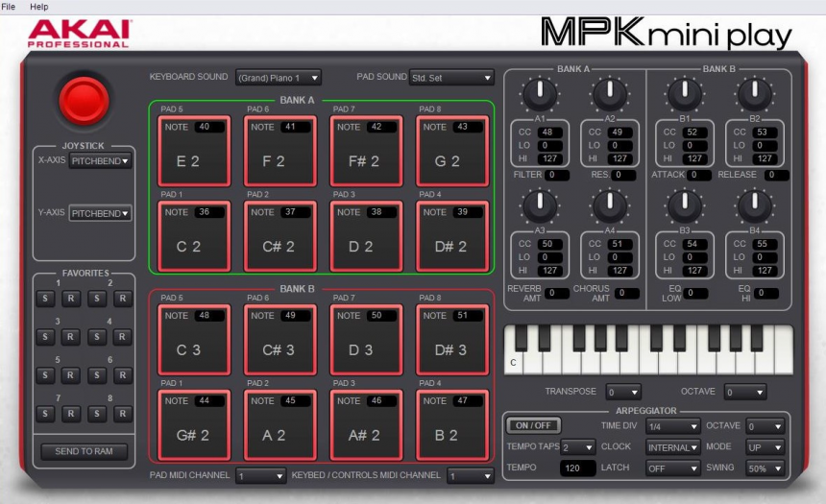Trigger Bank B pad 8 (D# 3)
The height and width of the screenshot is (504, 826).
(x=452, y=340)
